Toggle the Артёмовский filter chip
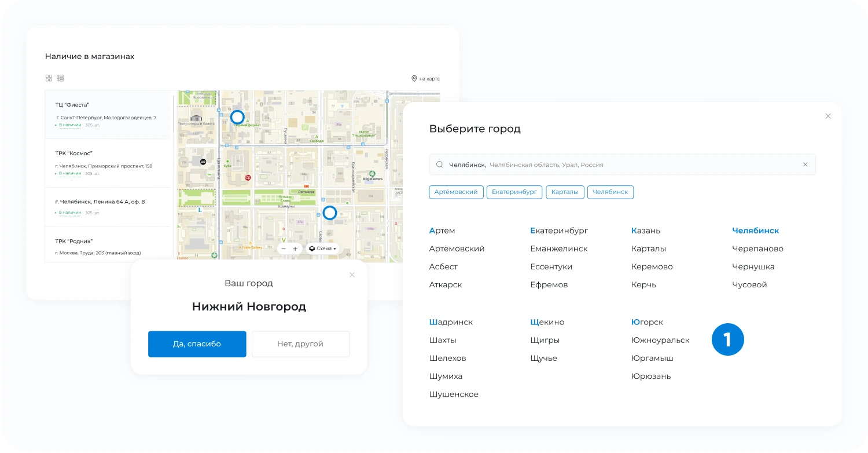 456,192
